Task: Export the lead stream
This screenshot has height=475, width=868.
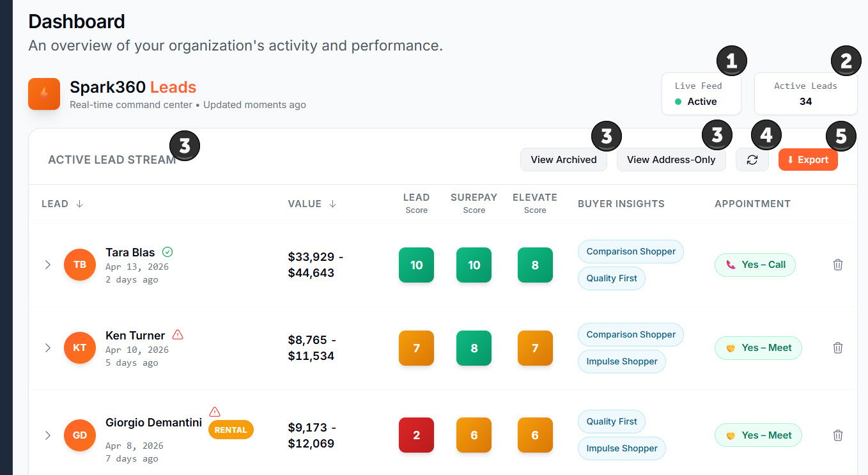Action: click(808, 160)
